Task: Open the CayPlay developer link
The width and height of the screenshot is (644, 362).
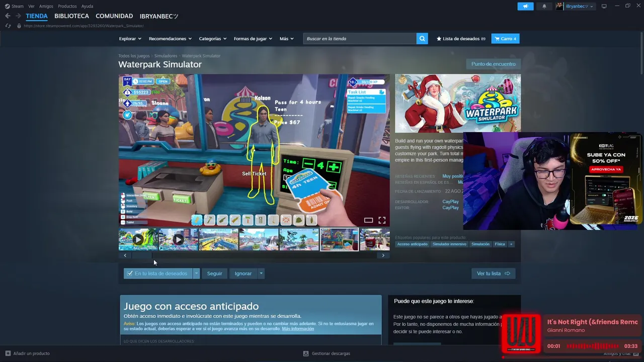Action: click(x=450, y=202)
